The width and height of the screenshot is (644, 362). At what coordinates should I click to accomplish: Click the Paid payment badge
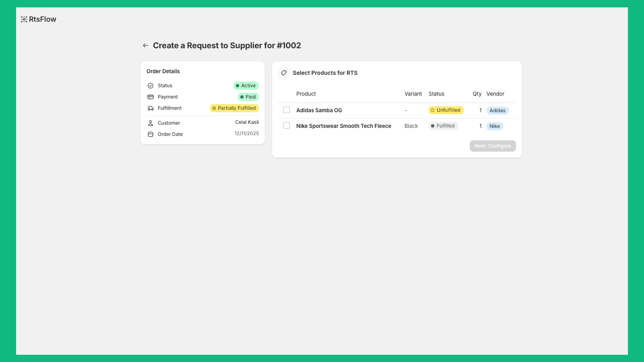(x=248, y=97)
